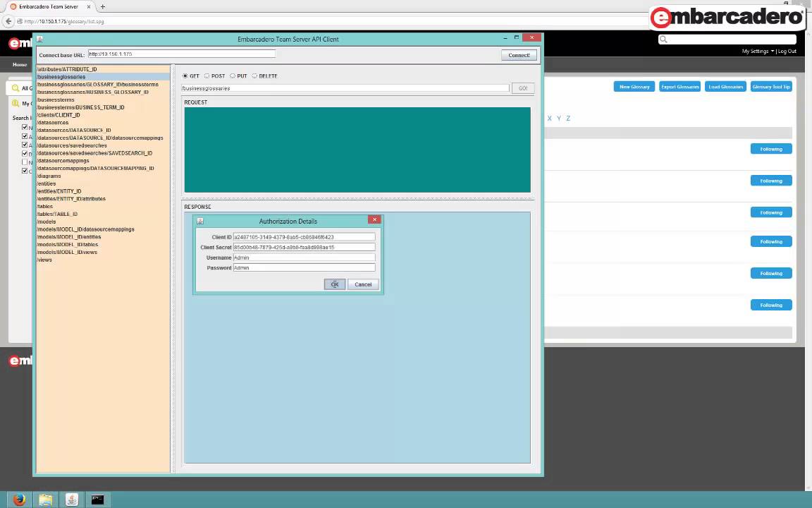Click the My glossaries icon in sidebar

pyautogui.click(x=16, y=103)
